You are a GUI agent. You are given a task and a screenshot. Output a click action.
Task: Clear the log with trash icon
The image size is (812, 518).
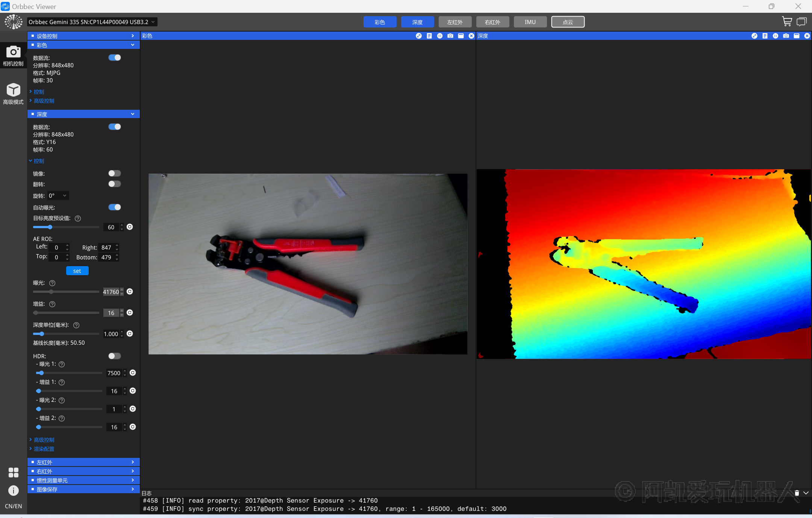797,493
